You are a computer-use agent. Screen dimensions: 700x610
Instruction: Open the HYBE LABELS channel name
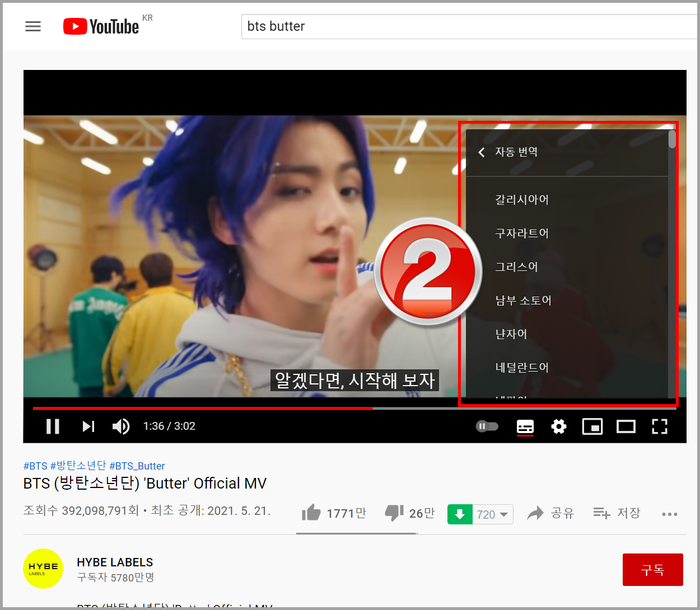click(115, 562)
